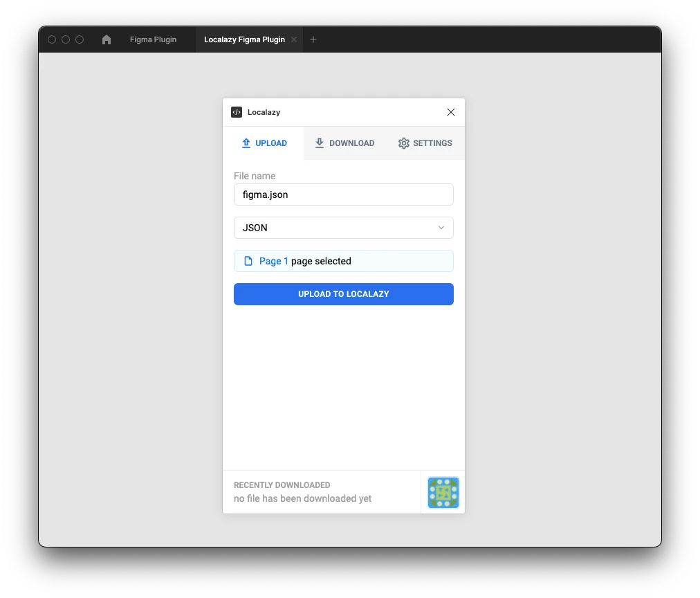Open settings via the gear icon
The width and height of the screenshot is (700, 598).
pos(403,143)
